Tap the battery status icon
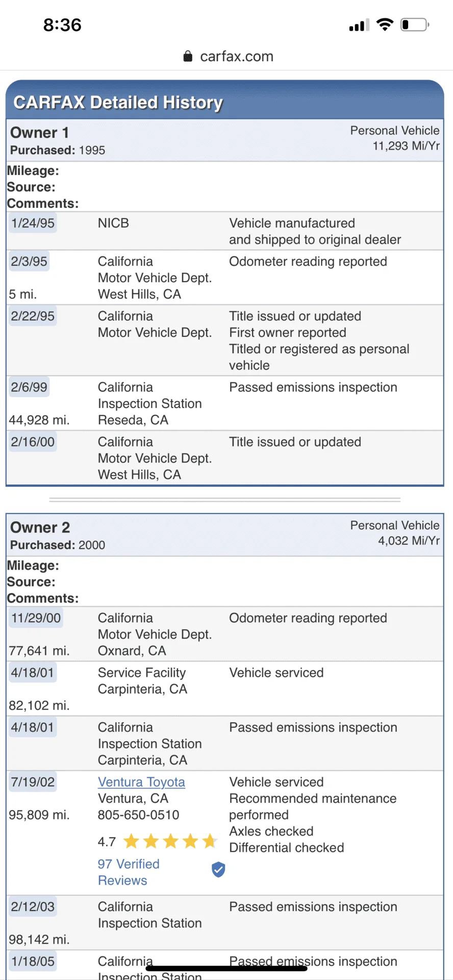The width and height of the screenshot is (453, 980). click(414, 24)
